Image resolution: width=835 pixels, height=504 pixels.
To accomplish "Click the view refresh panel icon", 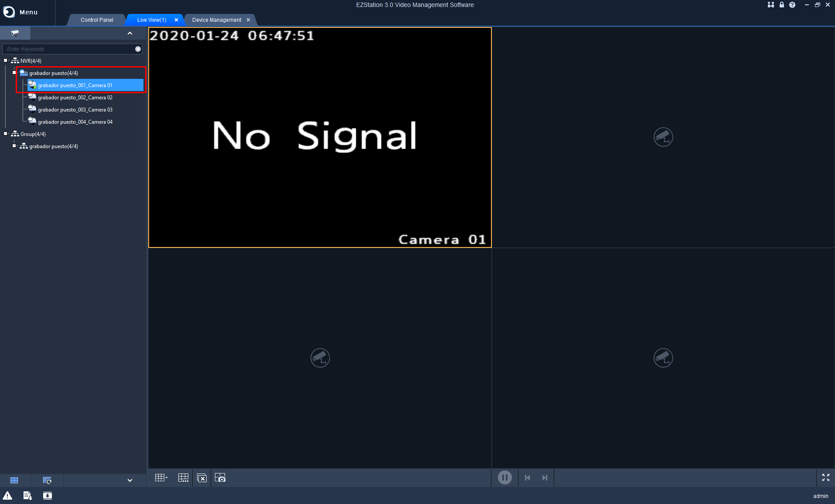I will [47, 480].
